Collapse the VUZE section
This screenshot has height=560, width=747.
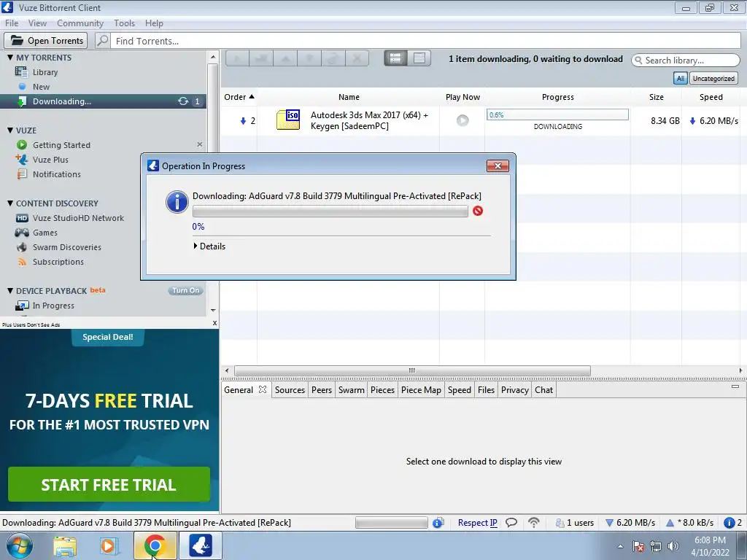point(10,130)
